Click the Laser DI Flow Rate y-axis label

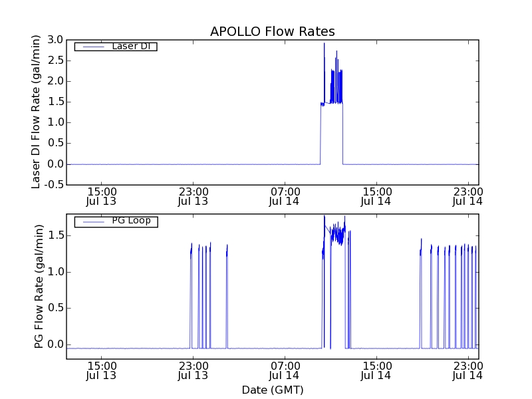37,112
